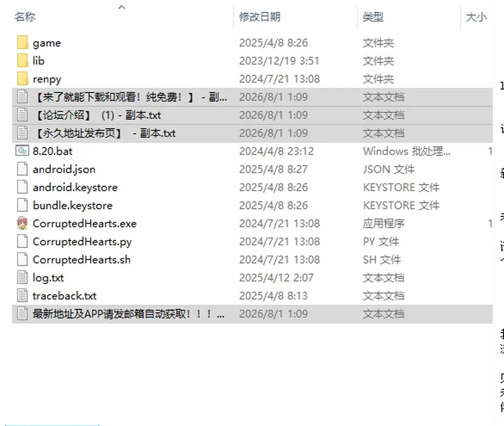
Task: Sort by 大小 column header
Action: click(476, 17)
